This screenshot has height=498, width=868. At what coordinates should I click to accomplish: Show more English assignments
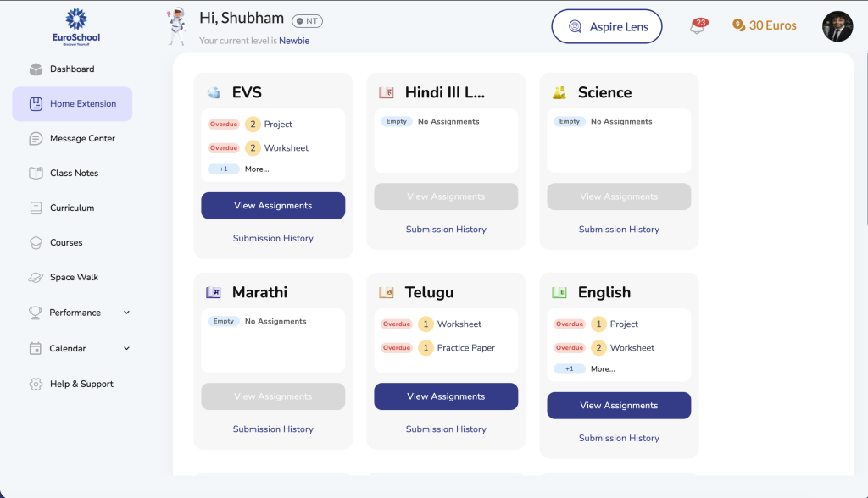(x=602, y=369)
